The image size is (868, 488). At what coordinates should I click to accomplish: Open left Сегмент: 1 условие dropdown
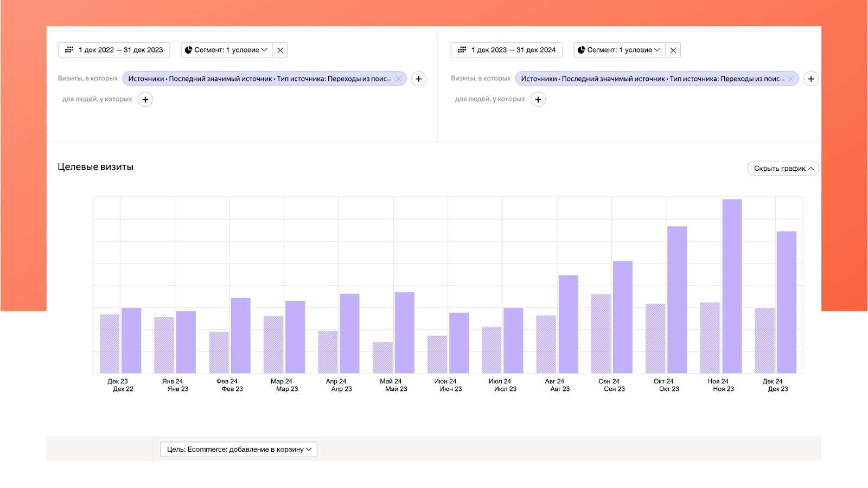[226, 50]
